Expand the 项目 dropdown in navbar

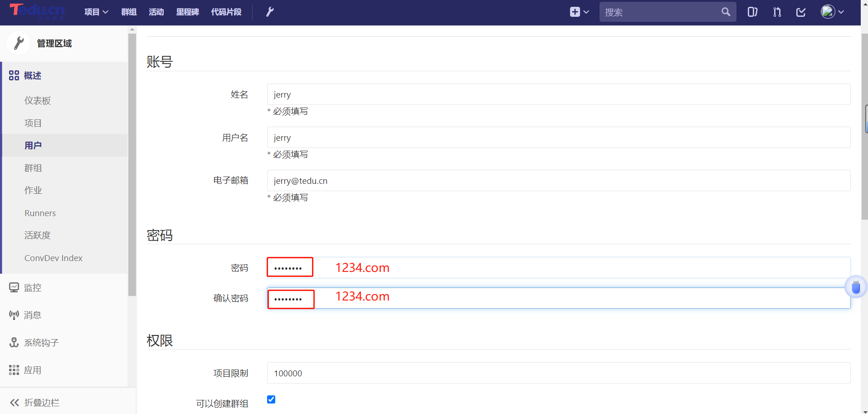click(96, 12)
